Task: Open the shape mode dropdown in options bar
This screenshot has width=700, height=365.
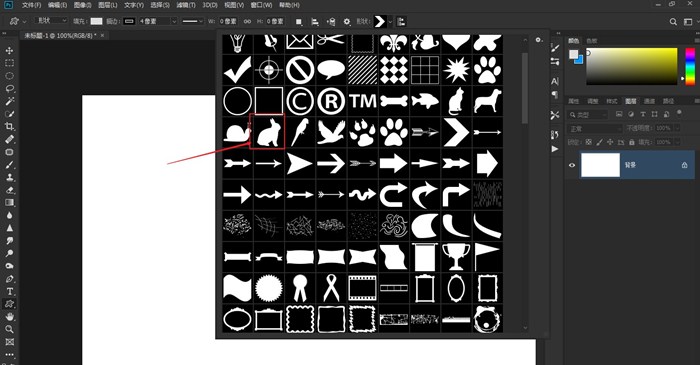Action: click(x=51, y=21)
